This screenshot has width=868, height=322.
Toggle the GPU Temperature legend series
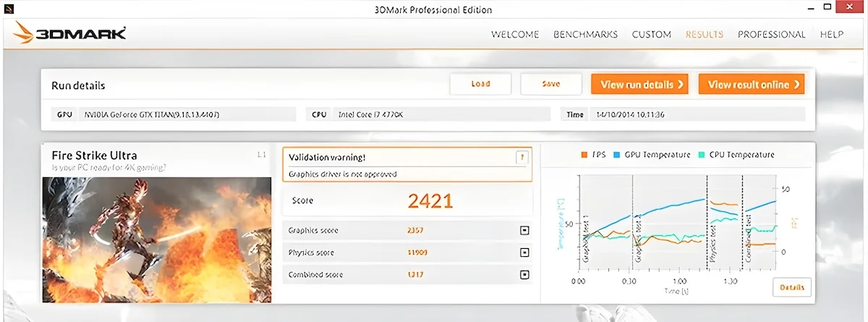tap(652, 155)
